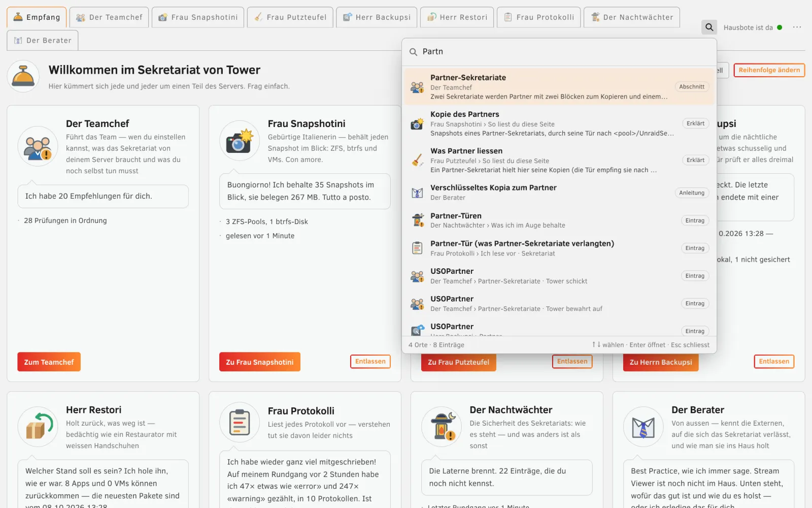Open Herr Backupsi tab
This screenshot has width=812, height=508.
377,17
